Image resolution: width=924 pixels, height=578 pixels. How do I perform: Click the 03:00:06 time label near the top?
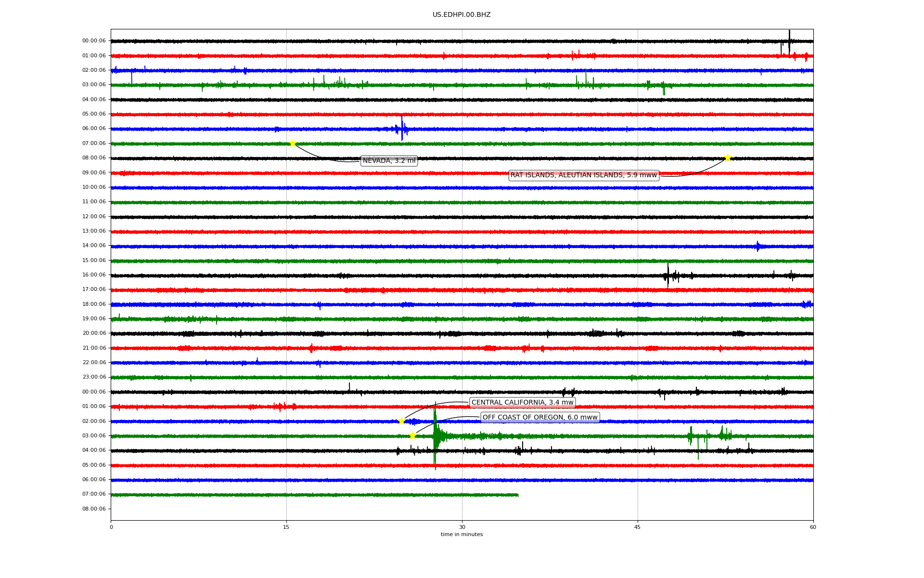[x=94, y=85]
